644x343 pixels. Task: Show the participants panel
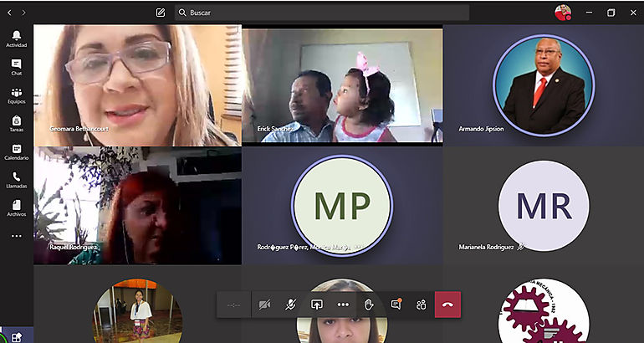coord(422,305)
